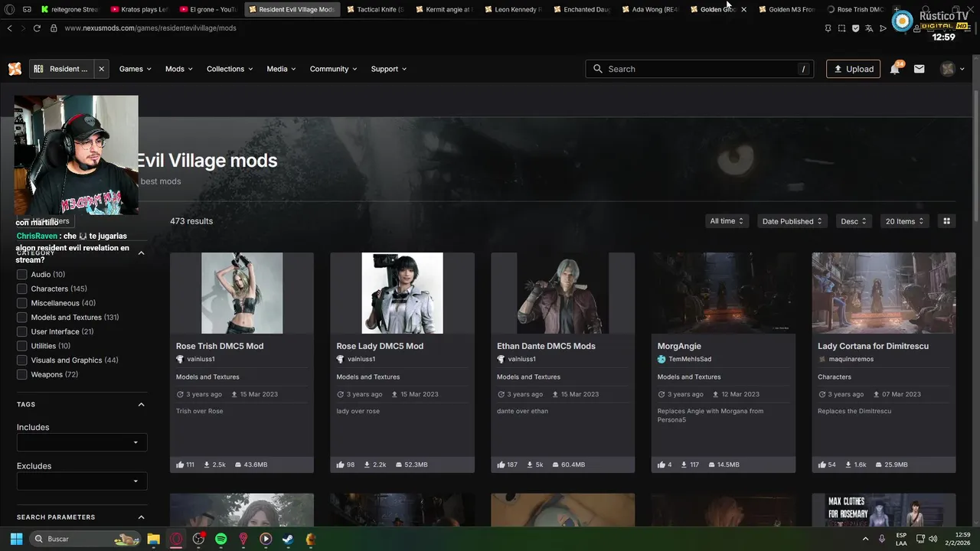980x551 pixels.
Task: Click the search magnifier icon
Action: (x=598, y=69)
